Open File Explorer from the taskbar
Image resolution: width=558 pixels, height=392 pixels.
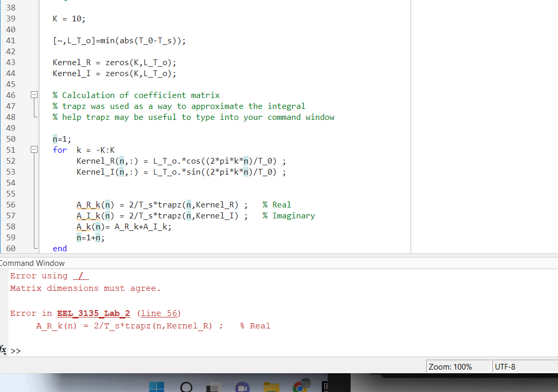[x=270, y=388]
